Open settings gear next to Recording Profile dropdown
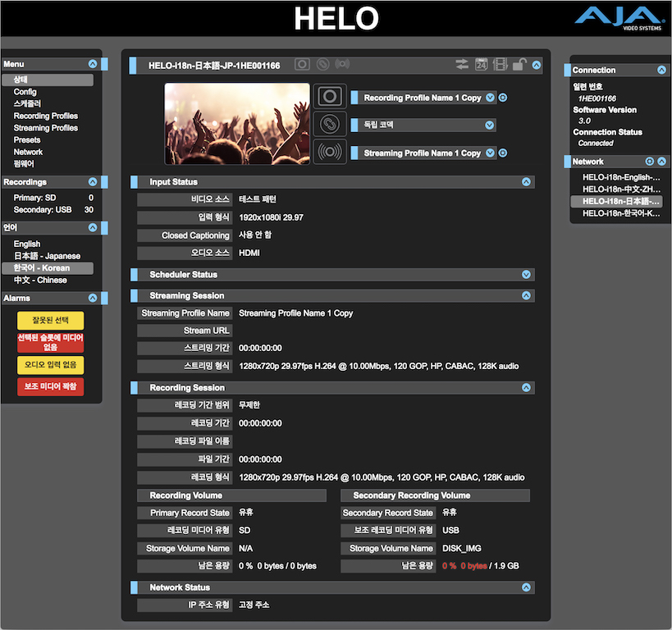This screenshot has width=672, height=630. point(503,98)
